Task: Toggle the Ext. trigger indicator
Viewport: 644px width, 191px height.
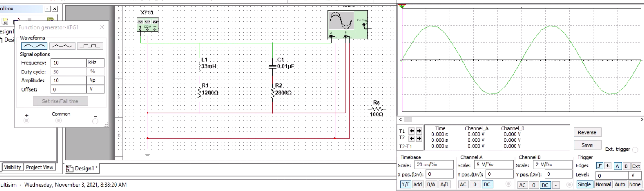Action: pyautogui.click(x=635, y=149)
